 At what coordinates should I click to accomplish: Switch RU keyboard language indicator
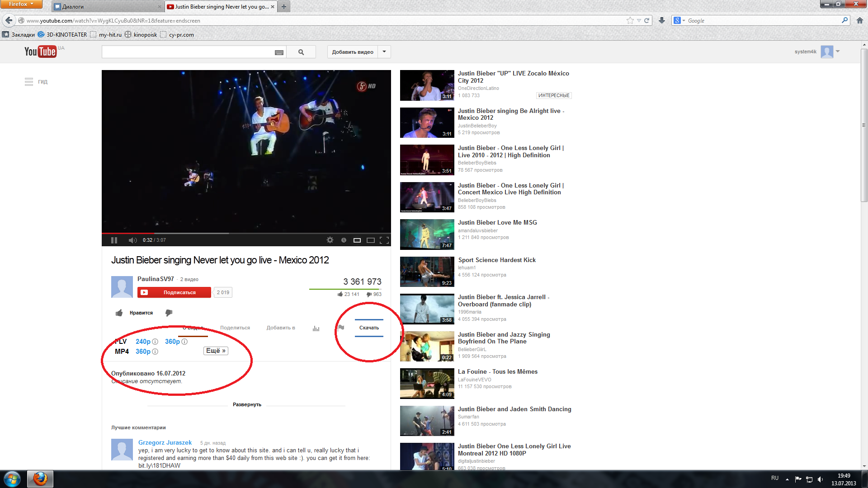coord(775,478)
